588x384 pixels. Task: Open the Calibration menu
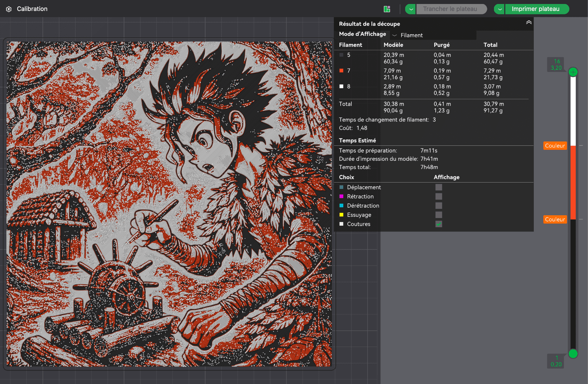pyautogui.click(x=32, y=9)
